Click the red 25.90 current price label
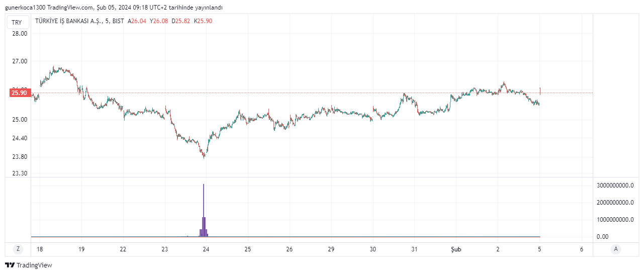 pos(19,93)
